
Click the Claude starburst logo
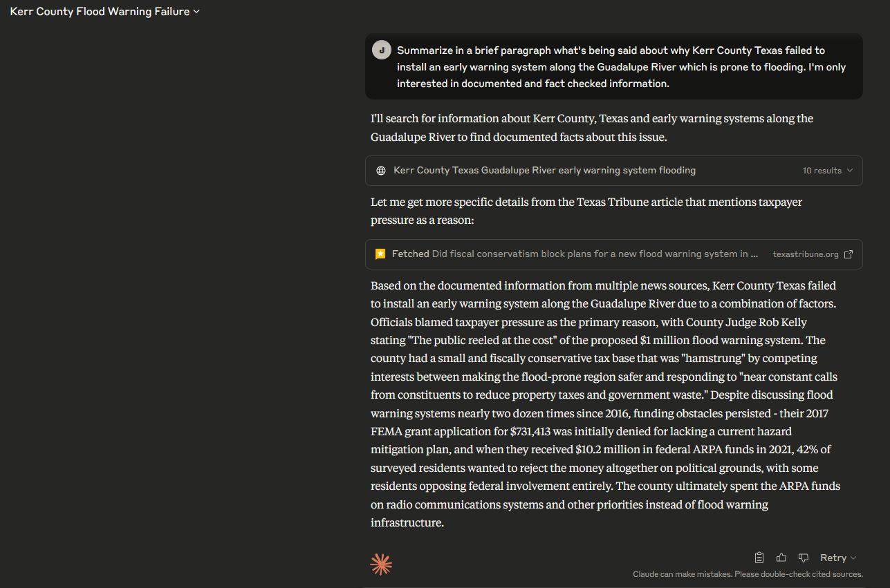point(381,565)
